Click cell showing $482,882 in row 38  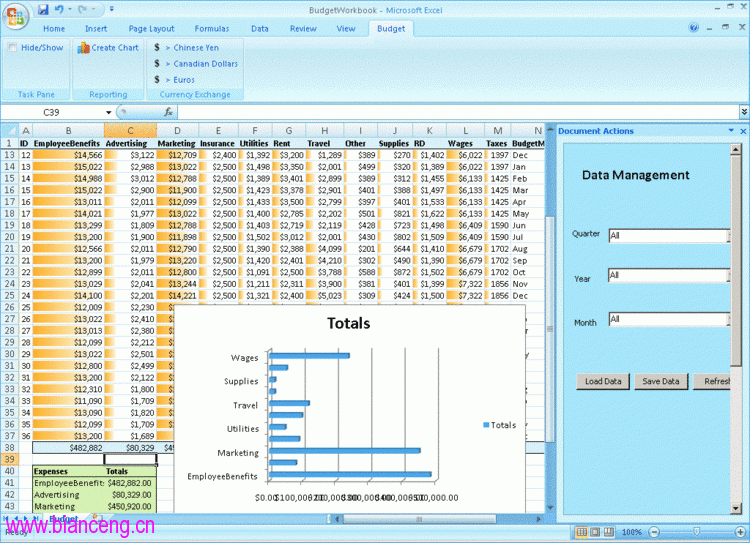tap(68, 448)
